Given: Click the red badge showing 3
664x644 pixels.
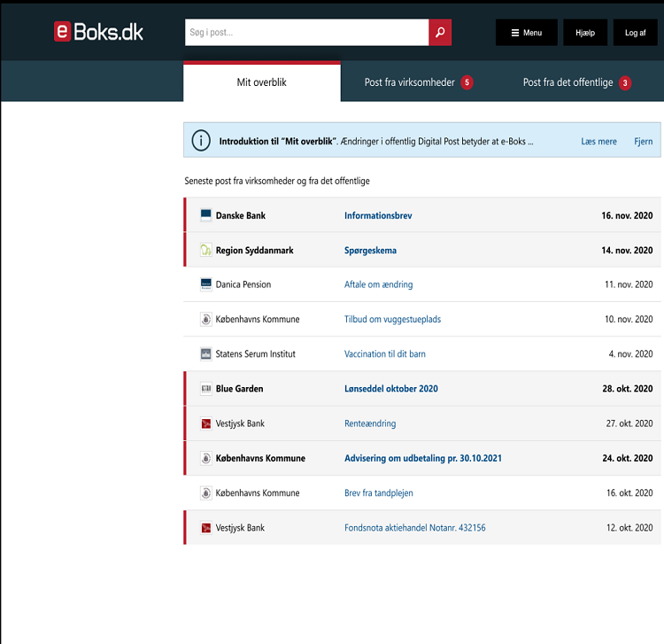Looking at the screenshot, I should tap(625, 83).
